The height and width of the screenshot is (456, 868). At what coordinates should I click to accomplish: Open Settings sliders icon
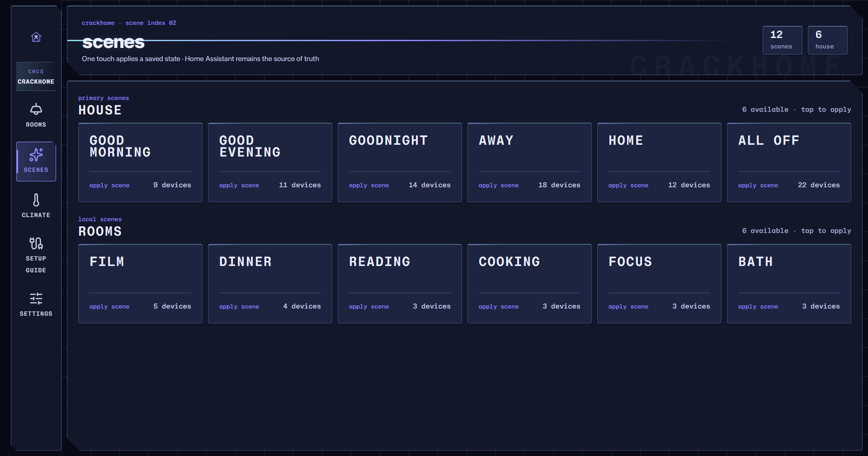tap(36, 299)
